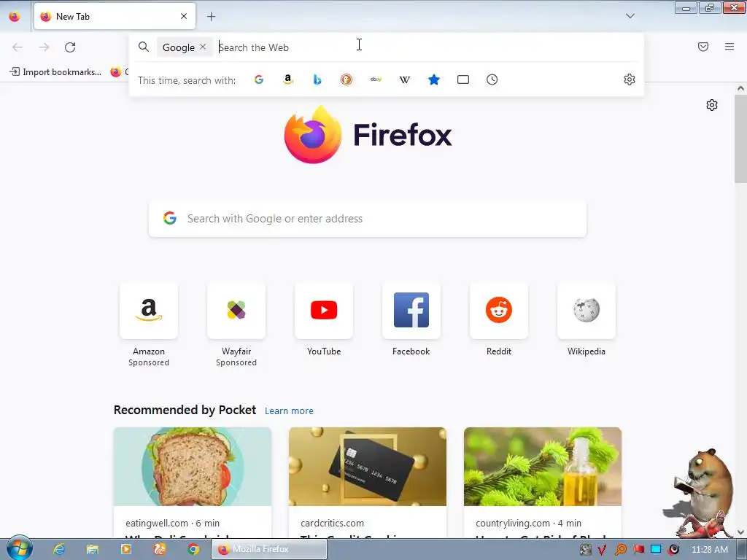Click "eatingwell.com · 6 min" text
Viewport: 747px width, 560px height.
pos(172,523)
